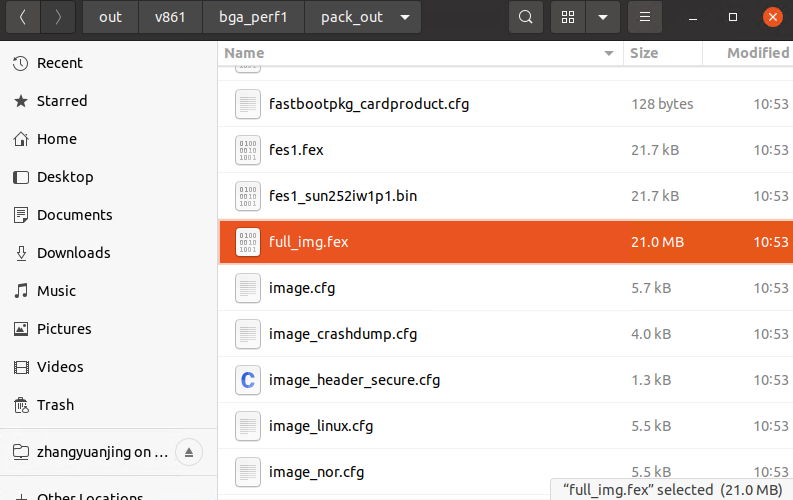The image size is (793, 500).
Task: Open the hamburger main menu
Action: point(645,18)
